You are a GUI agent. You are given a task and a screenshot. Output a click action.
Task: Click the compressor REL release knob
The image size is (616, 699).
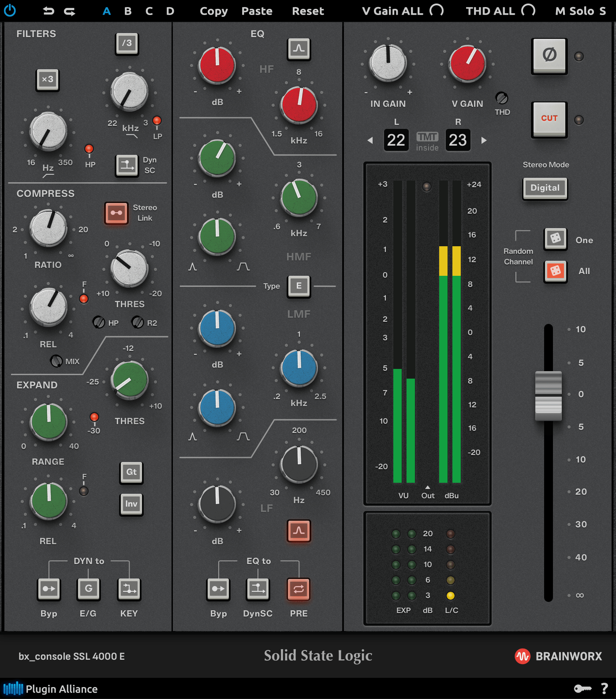(49, 307)
